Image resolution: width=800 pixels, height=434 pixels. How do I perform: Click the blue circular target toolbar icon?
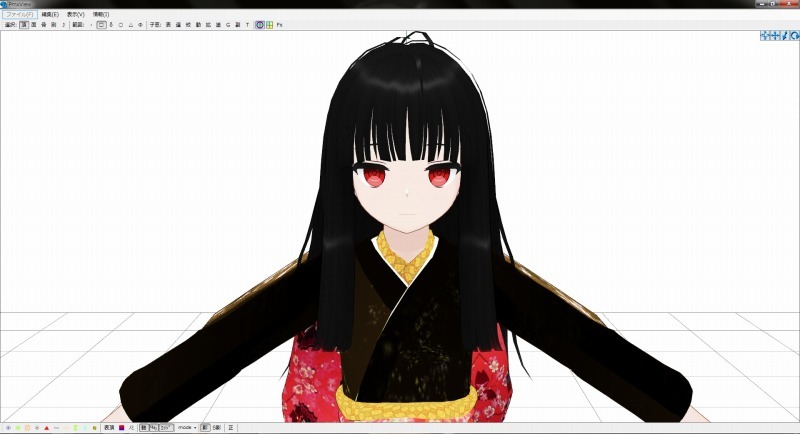(260, 24)
